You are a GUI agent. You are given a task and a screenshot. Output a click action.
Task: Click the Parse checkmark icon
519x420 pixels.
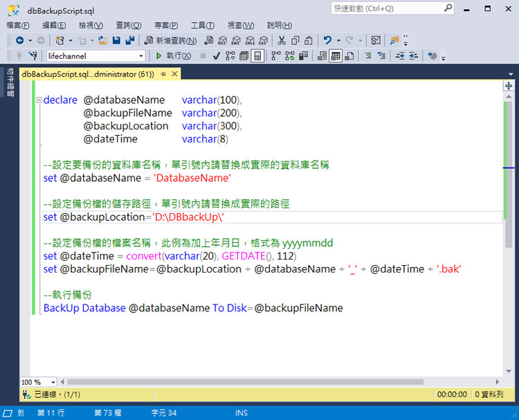[x=217, y=55]
